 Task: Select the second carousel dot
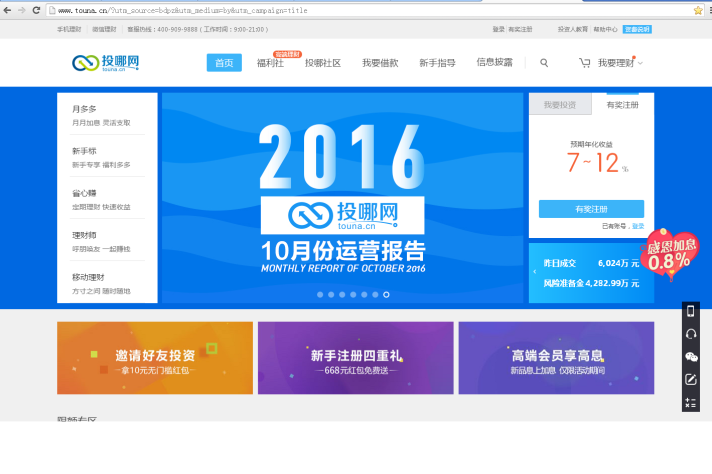coord(331,295)
